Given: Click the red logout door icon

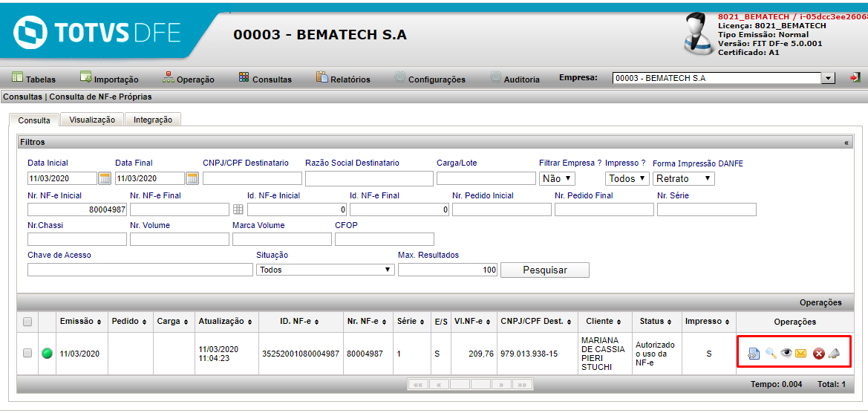Looking at the screenshot, I should 856,77.
